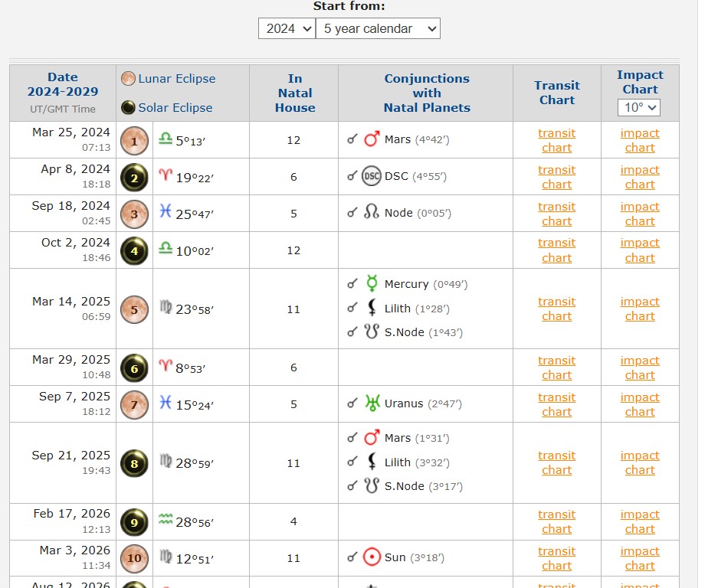This screenshot has height=588, width=718.
Task: Open the 5 year calendar dropdown
Action: 378,28
